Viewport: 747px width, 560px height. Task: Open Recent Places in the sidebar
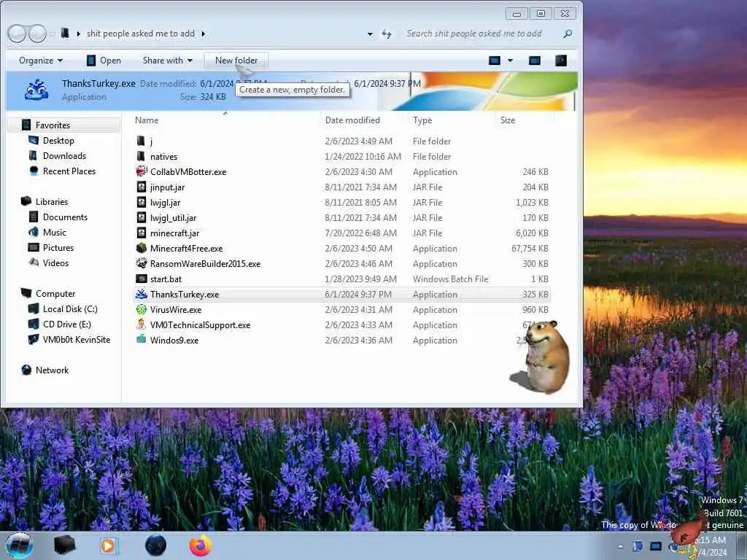coord(69,171)
